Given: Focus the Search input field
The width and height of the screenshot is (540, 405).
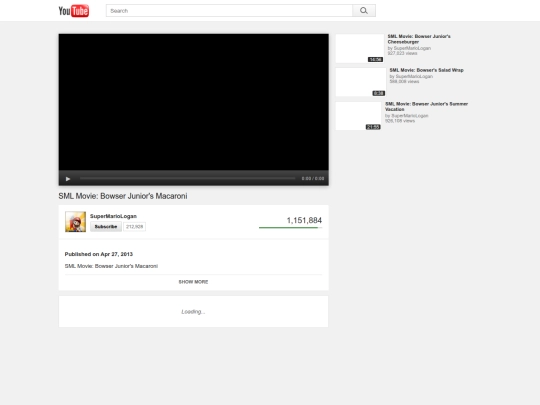Looking at the screenshot, I should (229, 11).
